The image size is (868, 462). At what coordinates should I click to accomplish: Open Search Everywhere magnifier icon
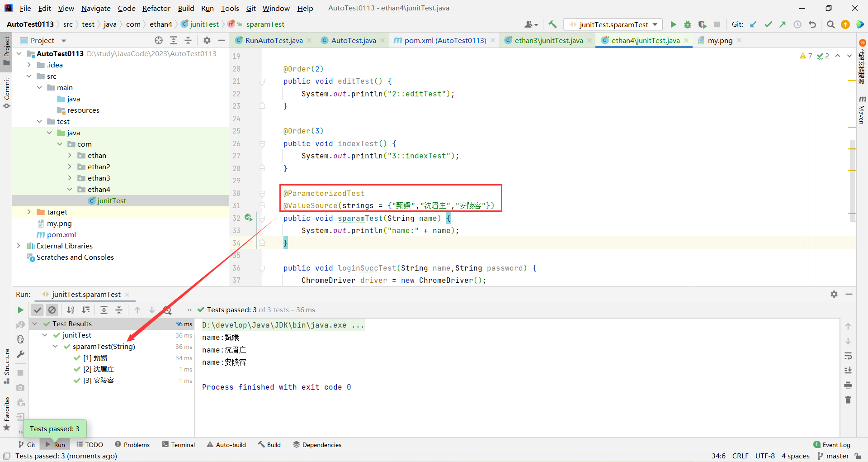830,24
